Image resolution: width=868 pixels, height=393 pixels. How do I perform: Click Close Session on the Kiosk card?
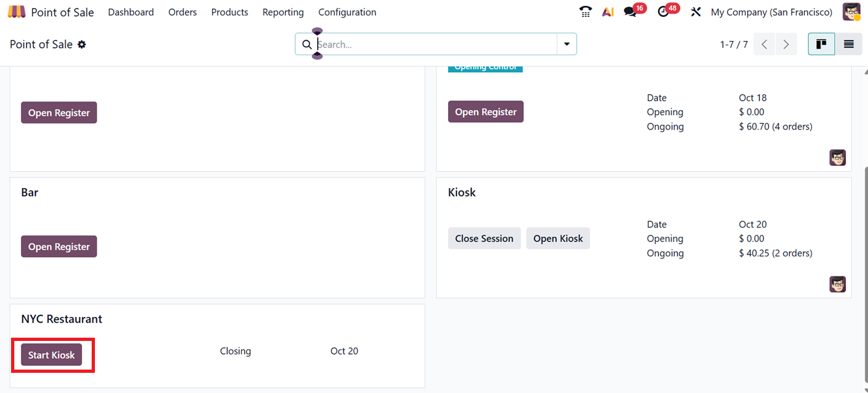point(484,238)
